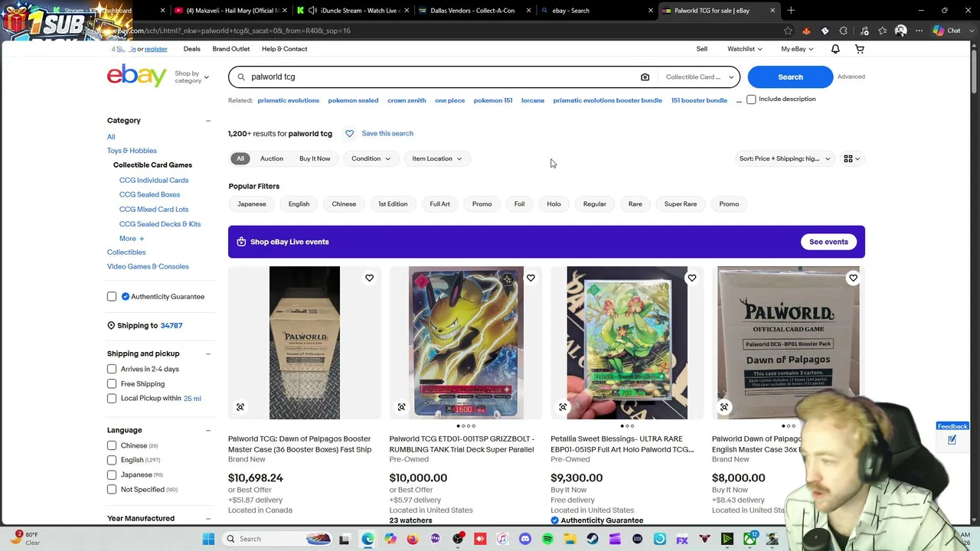This screenshot has height=551, width=980.
Task: Enable Authenticity Guarantee filter
Action: (112, 297)
